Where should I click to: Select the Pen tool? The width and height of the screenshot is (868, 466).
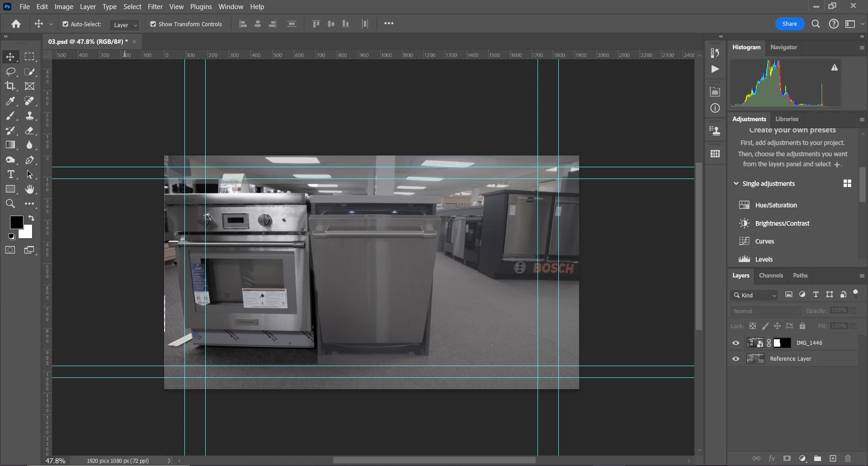[x=29, y=160]
